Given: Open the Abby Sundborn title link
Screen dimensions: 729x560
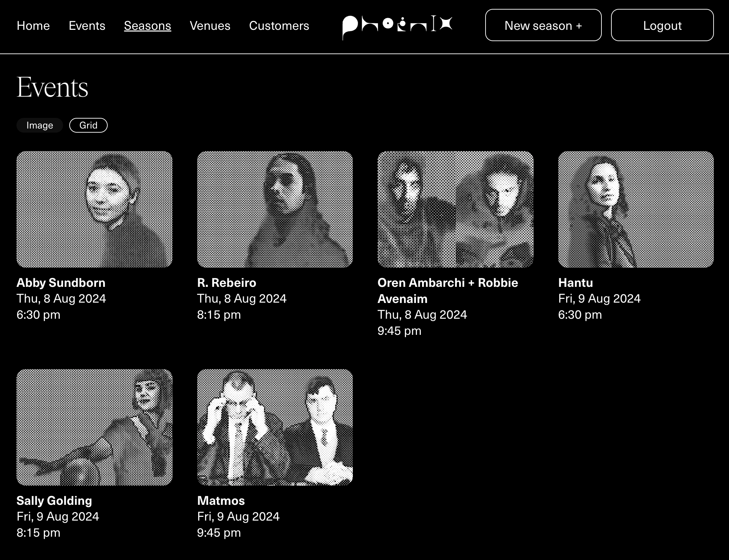Looking at the screenshot, I should tap(61, 283).
